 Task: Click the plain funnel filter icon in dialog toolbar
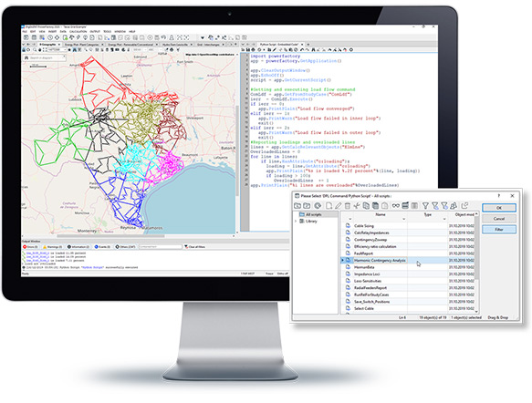click(425, 206)
